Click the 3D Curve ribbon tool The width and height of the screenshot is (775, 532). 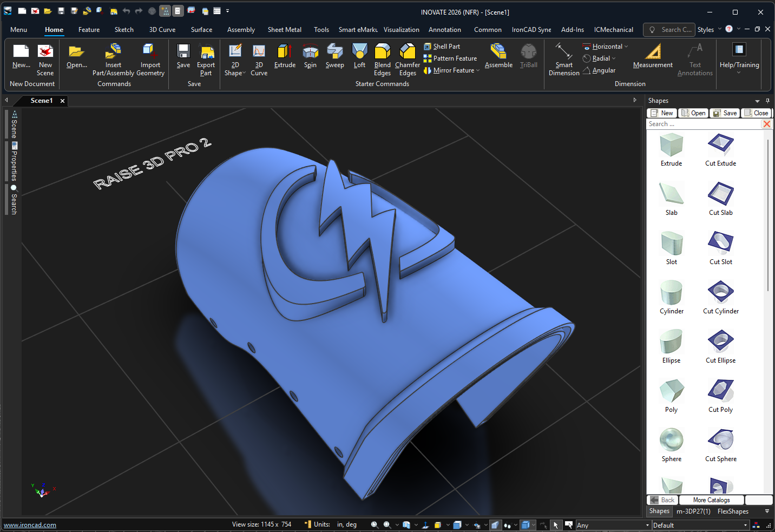coord(259,60)
